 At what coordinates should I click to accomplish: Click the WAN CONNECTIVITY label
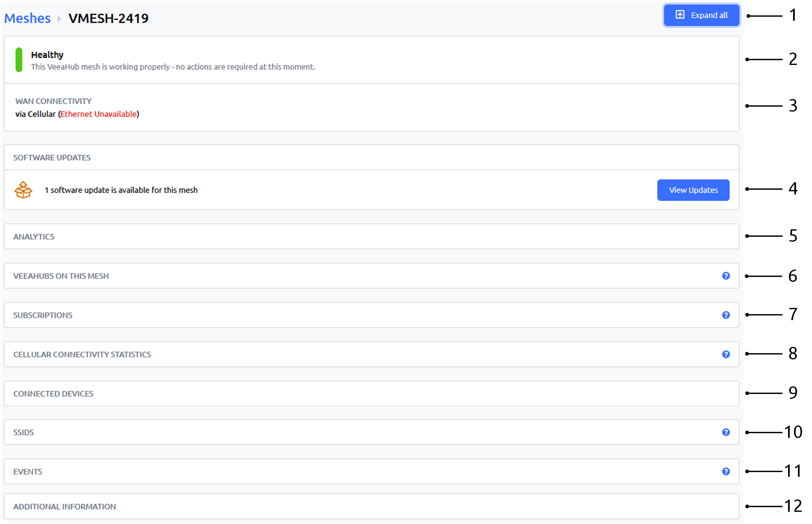(53, 101)
